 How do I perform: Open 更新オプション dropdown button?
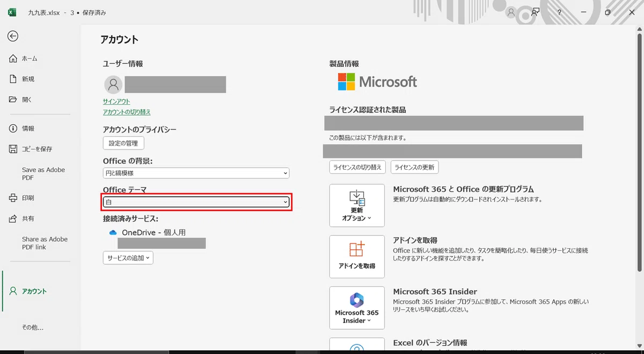(x=357, y=206)
